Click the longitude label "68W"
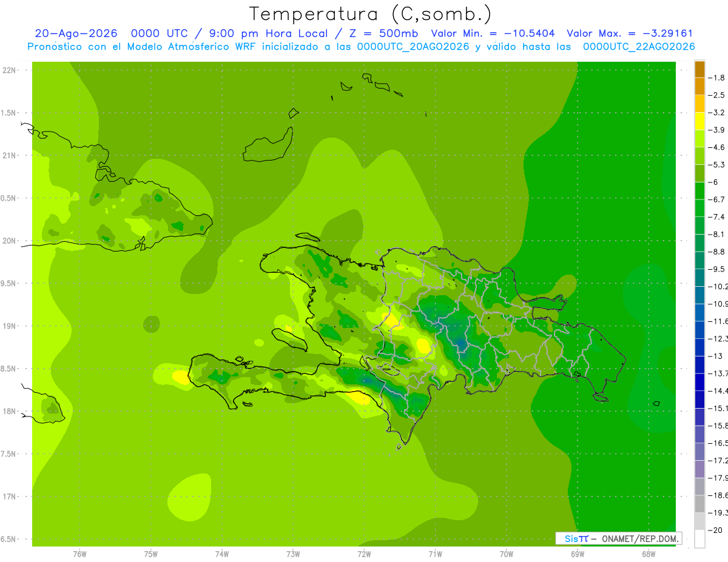 tap(648, 554)
